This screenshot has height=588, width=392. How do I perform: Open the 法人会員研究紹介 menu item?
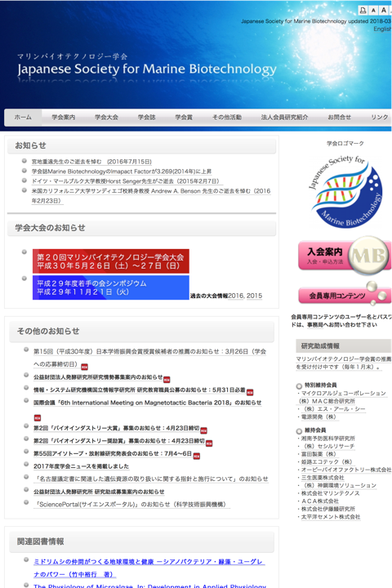tap(285, 118)
